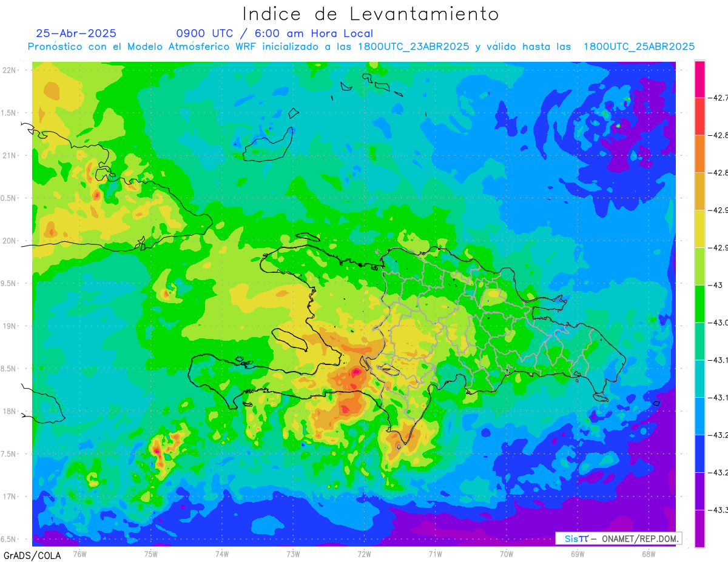The height and width of the screenshot is (562, 728).
Task: Click the '75W' longitude label
Action: (151, 554)
